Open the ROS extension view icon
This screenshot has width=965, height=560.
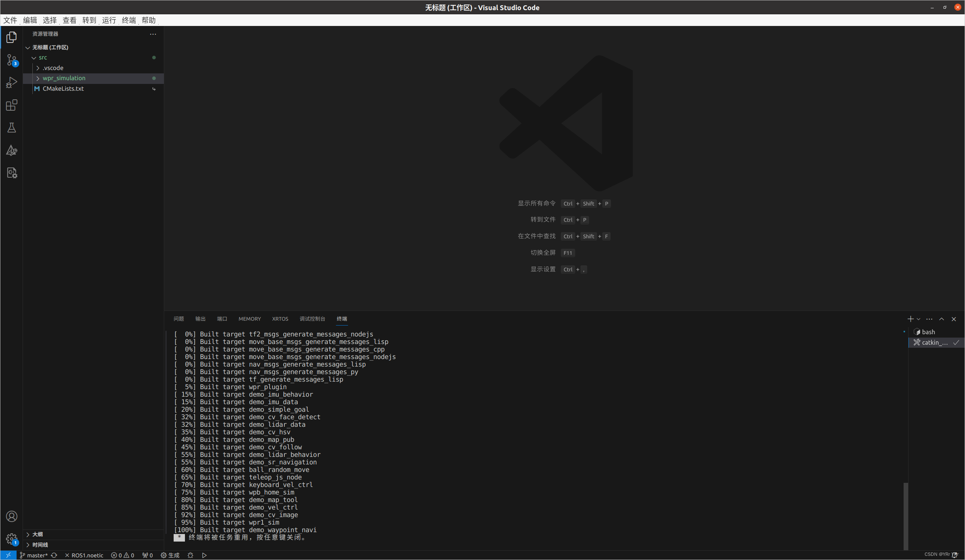(x=11, y=173)
